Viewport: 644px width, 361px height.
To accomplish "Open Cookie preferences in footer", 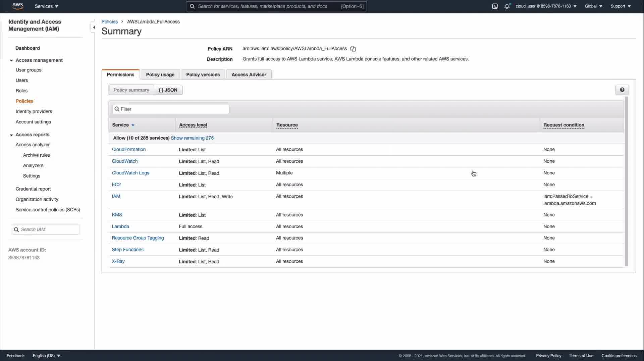I will [x=619, y=356].
